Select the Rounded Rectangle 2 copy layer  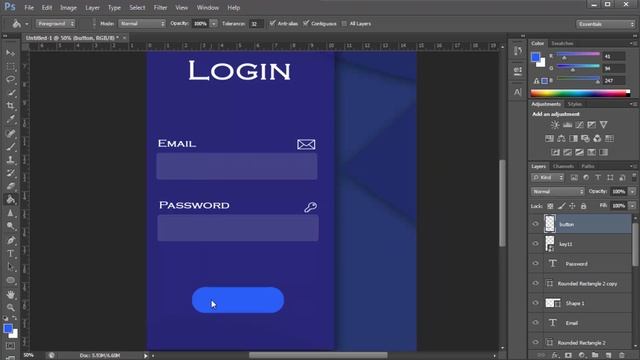[x=587, y=284]
